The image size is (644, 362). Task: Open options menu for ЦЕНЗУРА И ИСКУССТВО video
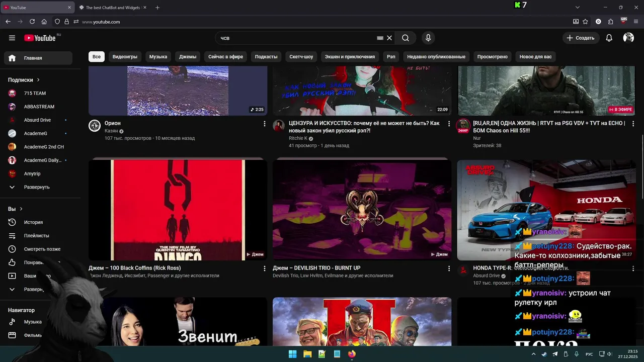click(x=449, y=123)
